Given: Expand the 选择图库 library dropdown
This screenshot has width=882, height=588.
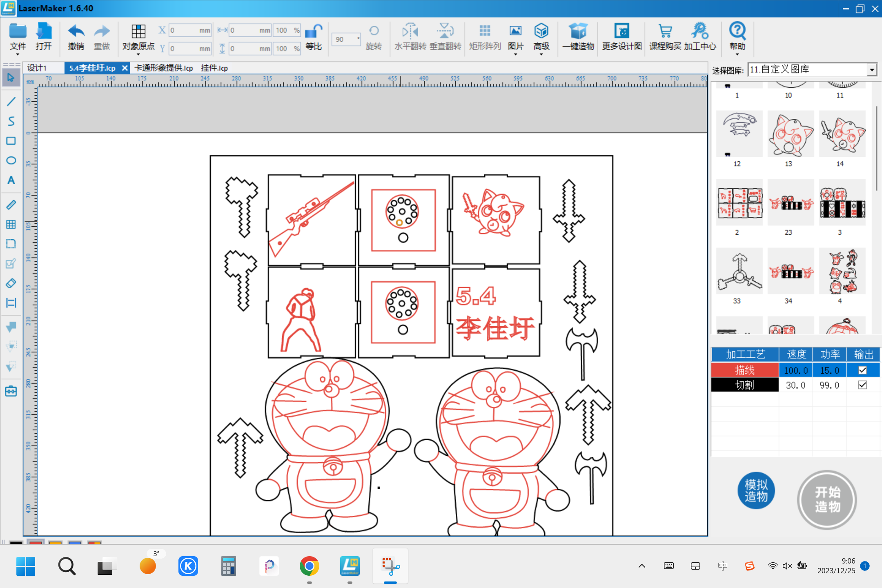Looking at the screenshot, I should (x=872, y=70).
